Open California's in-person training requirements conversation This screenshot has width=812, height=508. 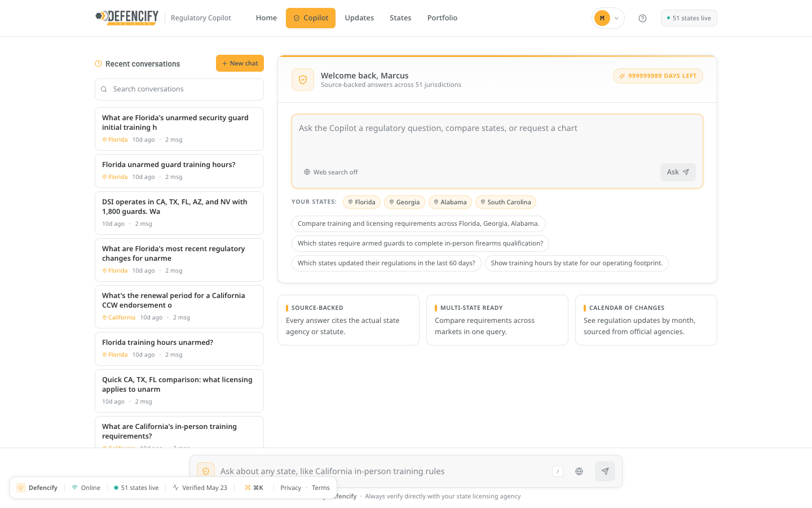pos(179,432)
